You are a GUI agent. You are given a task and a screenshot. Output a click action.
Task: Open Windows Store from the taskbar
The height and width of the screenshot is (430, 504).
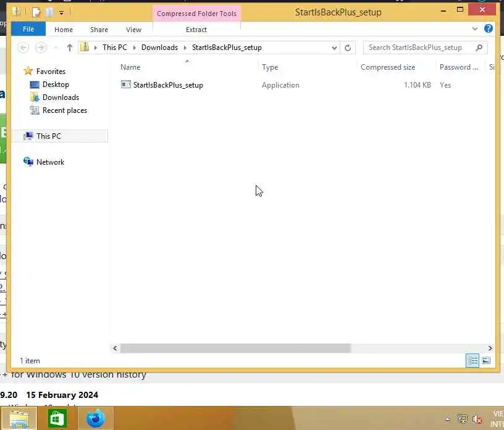coord(57,418)
